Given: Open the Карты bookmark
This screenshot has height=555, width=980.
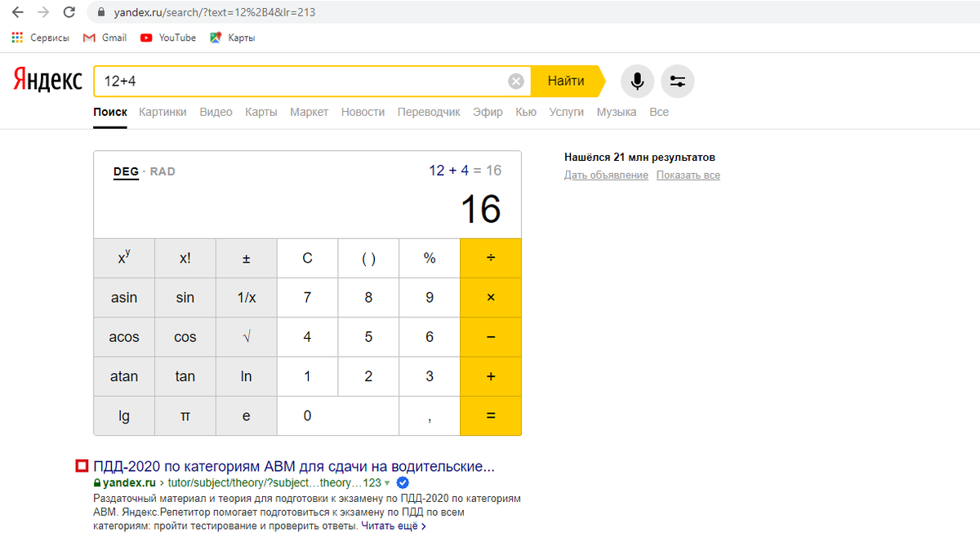Looking at the screenshot, I should click(x=233, y=38).
